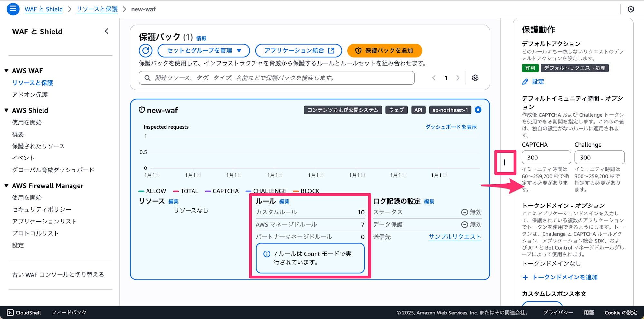This screenshot has width=644, height=319.
Task: Open Firewall Manager 使用を開始
Action: [x=27, y=197]
